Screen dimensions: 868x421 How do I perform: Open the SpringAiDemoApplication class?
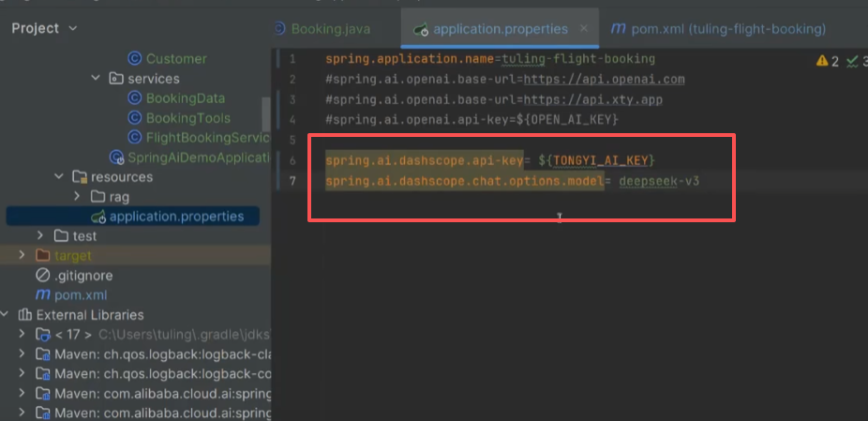200,158
